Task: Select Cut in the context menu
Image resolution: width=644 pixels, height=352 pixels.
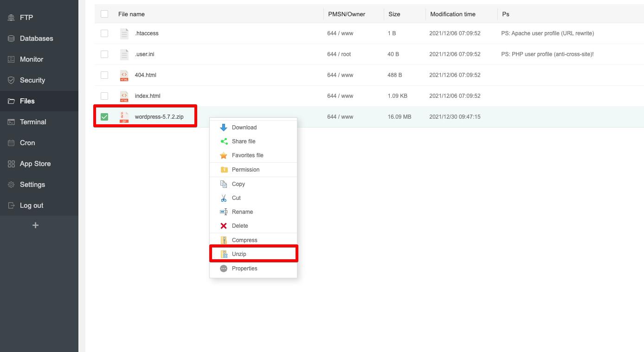Action: point(253,198)
